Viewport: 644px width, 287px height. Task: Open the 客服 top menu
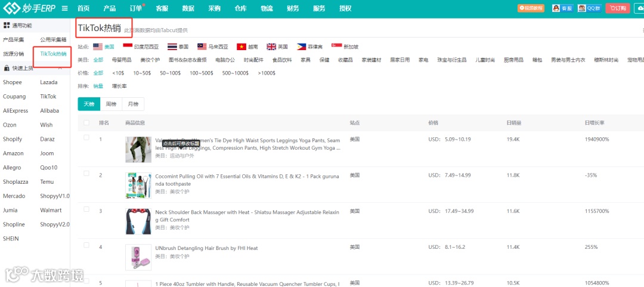pyautogui.click(x=162, y=8)
